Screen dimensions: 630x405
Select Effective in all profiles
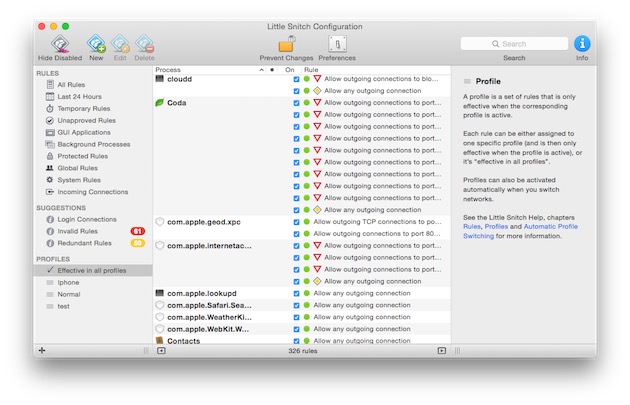coord(92,270)
